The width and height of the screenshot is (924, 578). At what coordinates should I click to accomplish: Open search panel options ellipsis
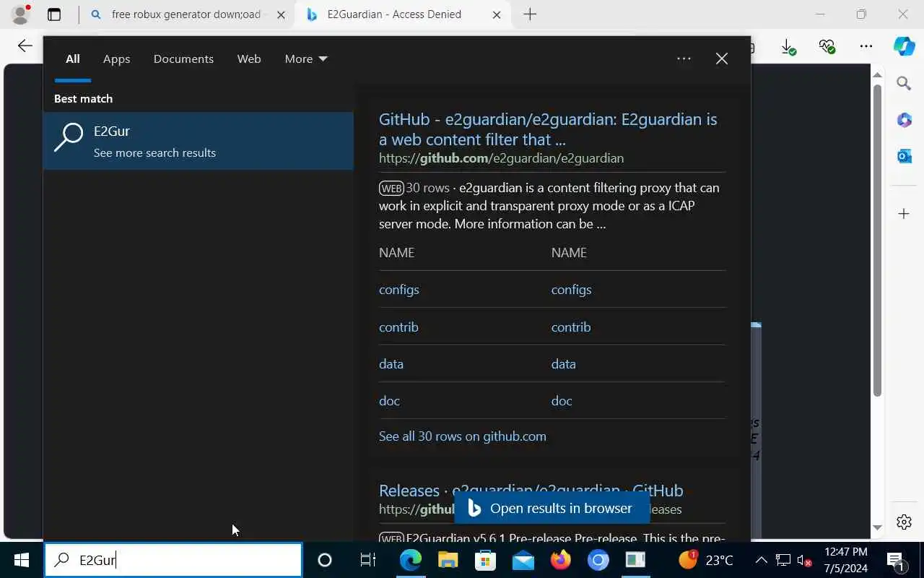[684, 59]
